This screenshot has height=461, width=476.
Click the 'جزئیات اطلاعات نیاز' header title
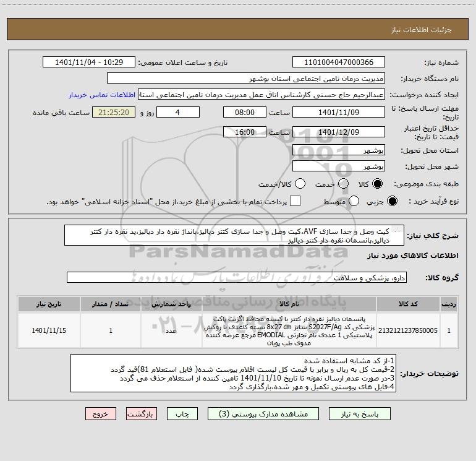coord(422,30)
